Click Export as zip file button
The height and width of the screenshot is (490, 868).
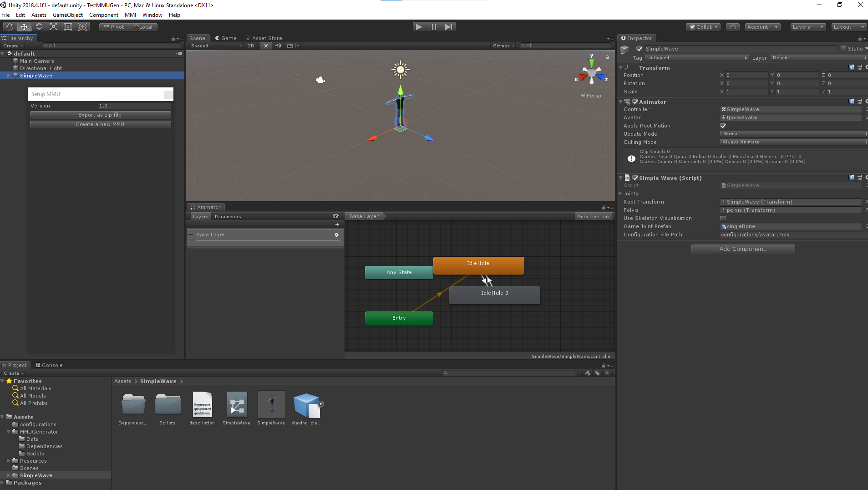coord(100,115)
